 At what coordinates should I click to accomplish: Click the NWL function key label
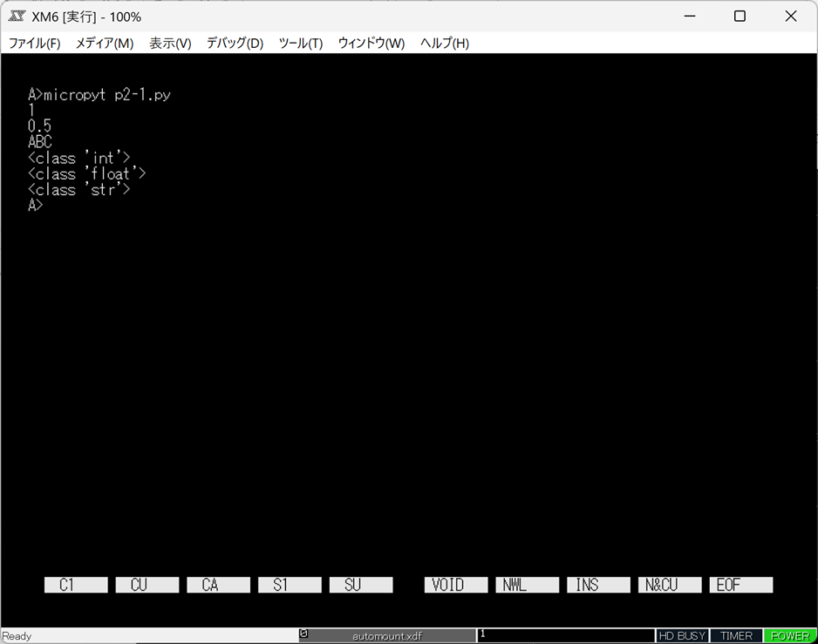point(528,585)
